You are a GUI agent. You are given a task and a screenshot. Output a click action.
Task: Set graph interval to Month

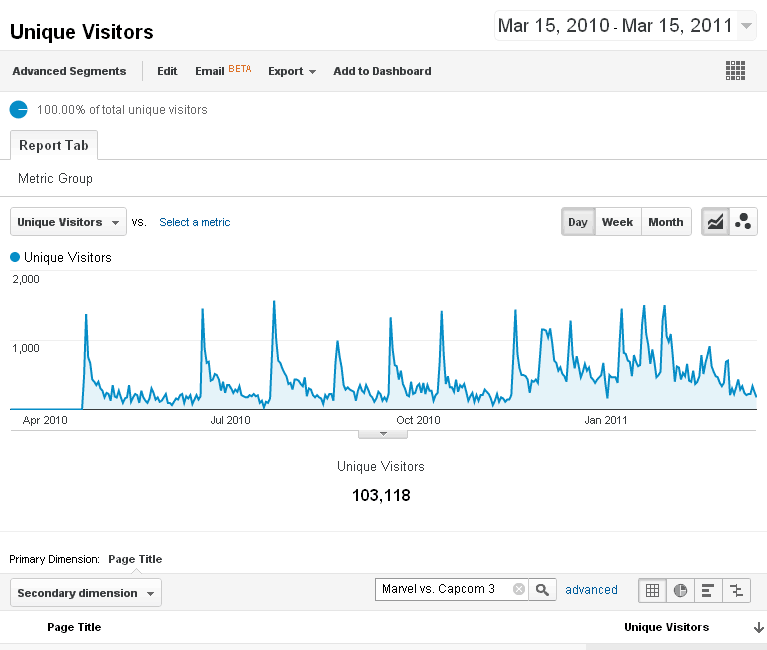665,222
